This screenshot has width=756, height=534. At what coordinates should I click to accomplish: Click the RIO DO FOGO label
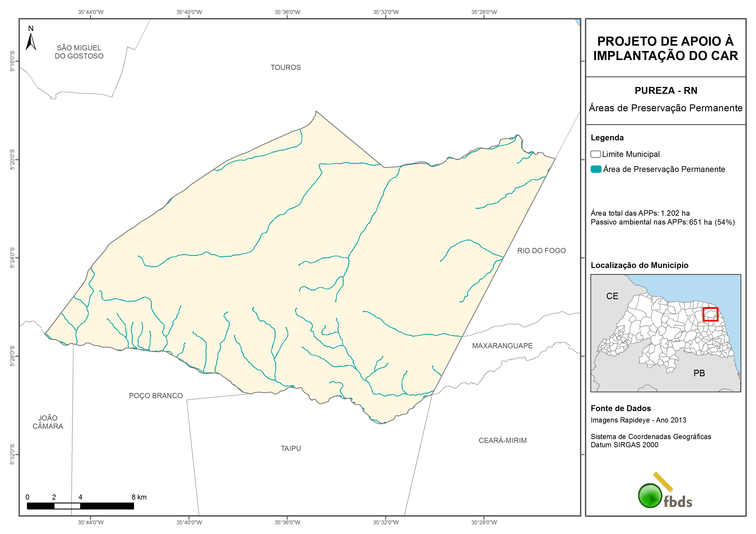tap(541, 251)
